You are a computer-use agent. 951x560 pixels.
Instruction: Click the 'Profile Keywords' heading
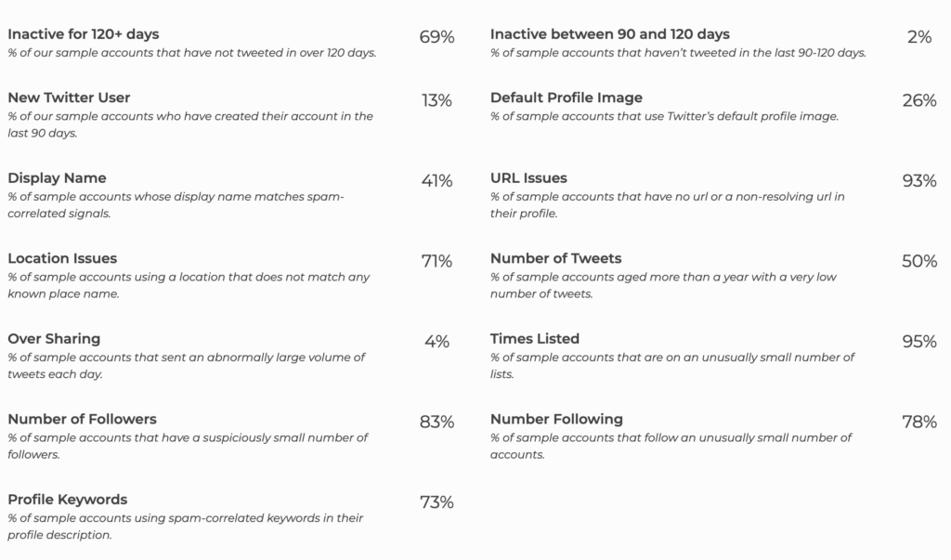coord(68,500)
